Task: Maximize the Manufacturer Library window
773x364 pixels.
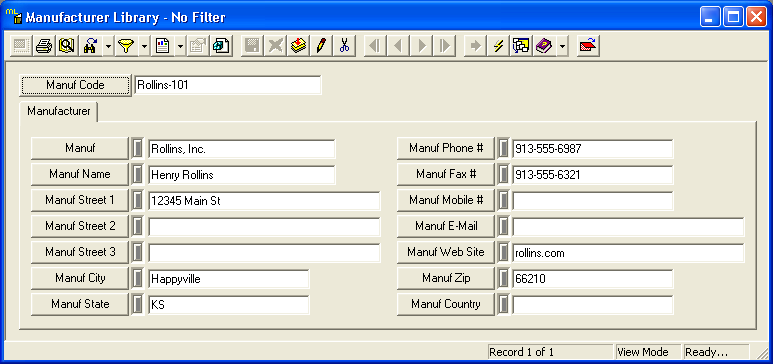Action: tap(734, 17)
